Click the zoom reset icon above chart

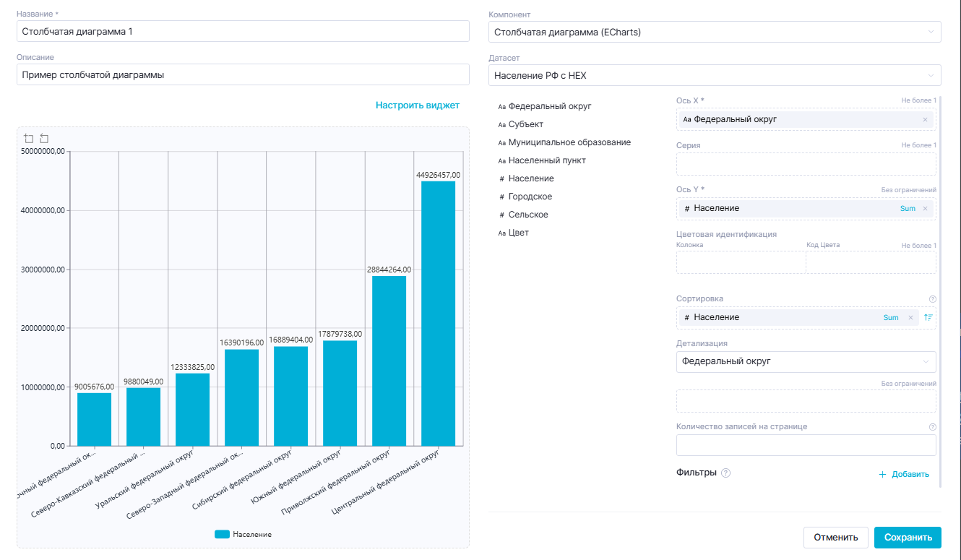pos(44,139)
